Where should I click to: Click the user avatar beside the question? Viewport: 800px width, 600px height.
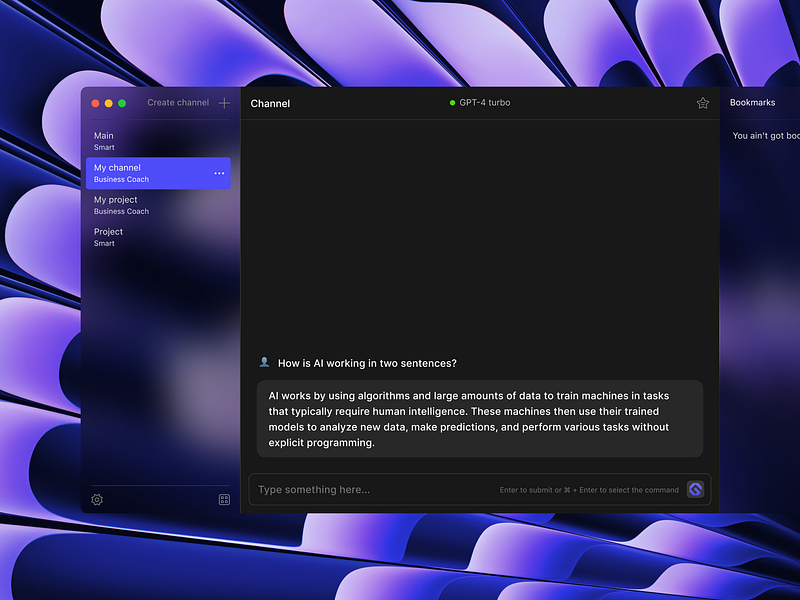[x=264, y=362]
